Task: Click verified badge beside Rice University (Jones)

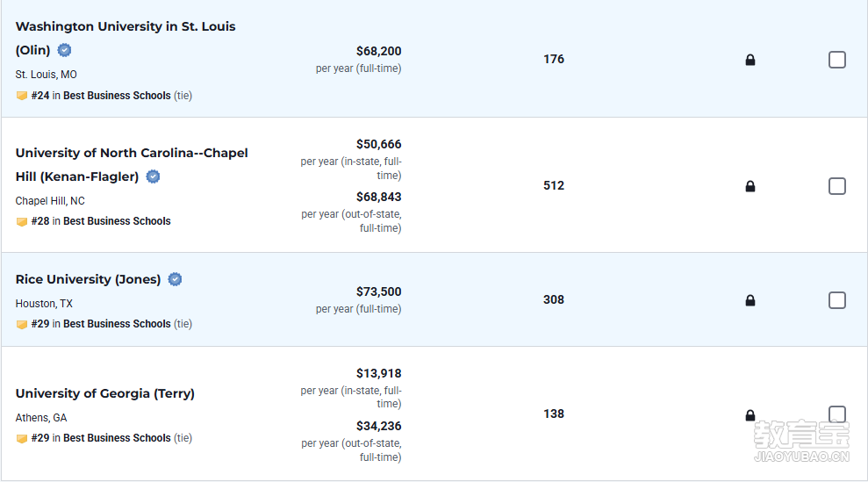Action: point(175,279)
